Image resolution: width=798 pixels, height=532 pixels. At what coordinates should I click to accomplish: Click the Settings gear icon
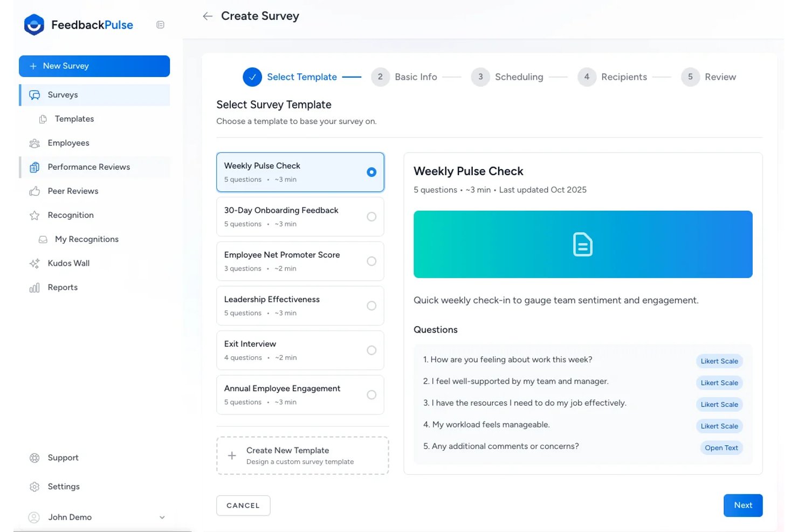pyautogui.click(x=35, y=487)
